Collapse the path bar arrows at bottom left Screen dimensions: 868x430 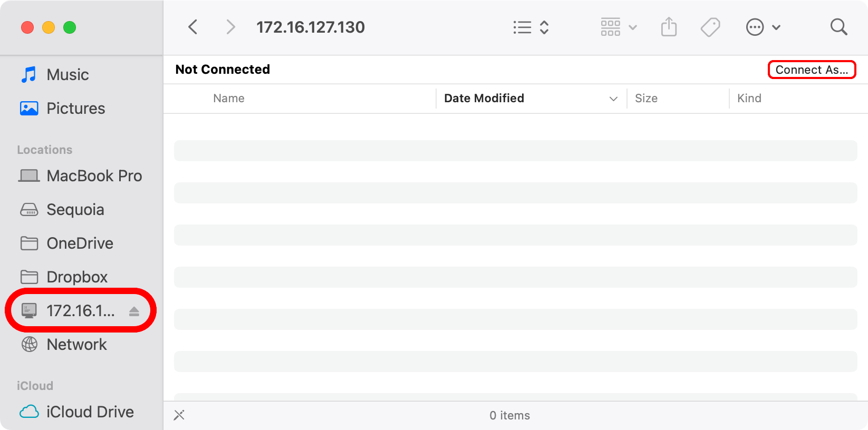point(179,415)
